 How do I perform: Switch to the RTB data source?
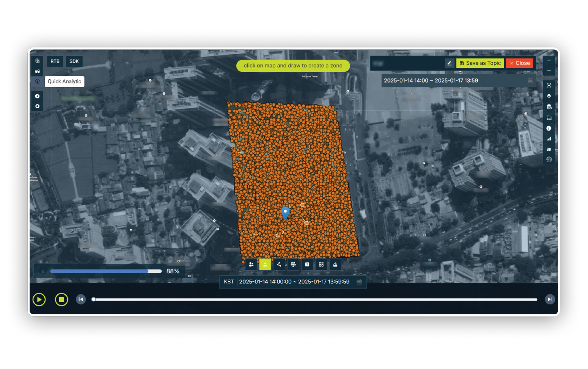coord(55,61)
